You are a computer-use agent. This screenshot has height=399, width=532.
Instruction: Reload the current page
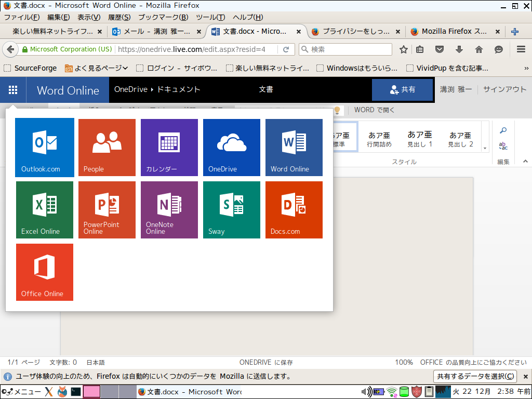[286, 49]
